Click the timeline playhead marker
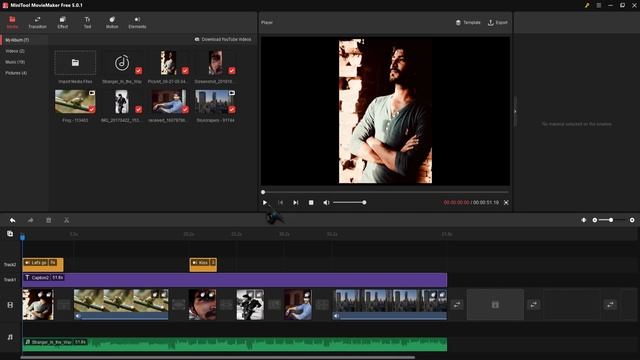Viewport: 640px width, 360px height. tap(22, 236)
